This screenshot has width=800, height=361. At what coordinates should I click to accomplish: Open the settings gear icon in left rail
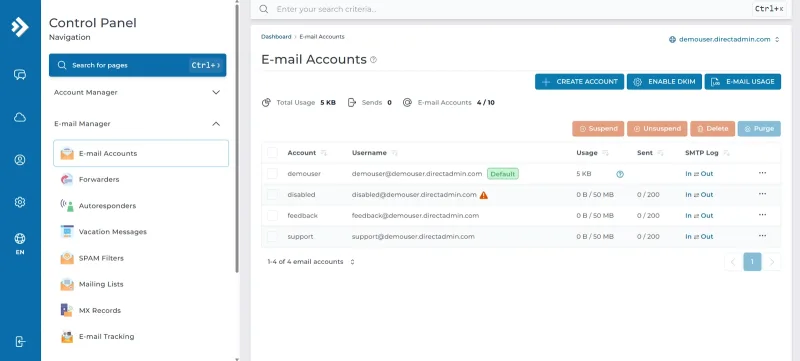pos(20,202)
